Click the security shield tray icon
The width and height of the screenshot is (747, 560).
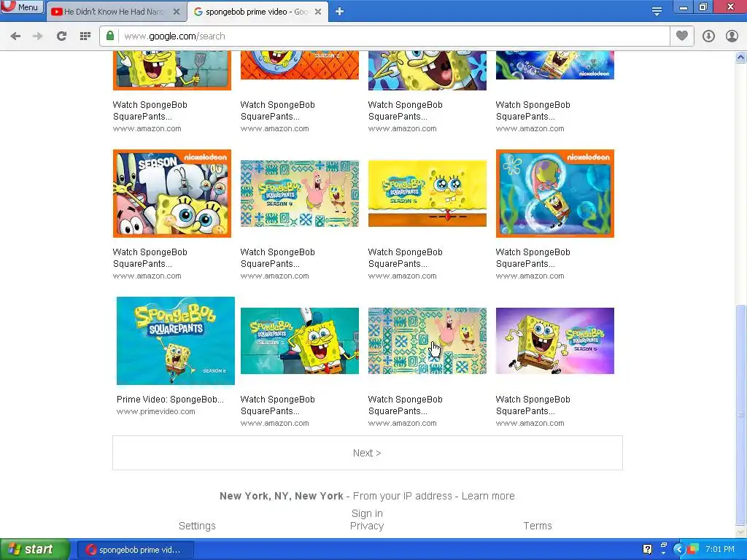[x=693, y=549]
